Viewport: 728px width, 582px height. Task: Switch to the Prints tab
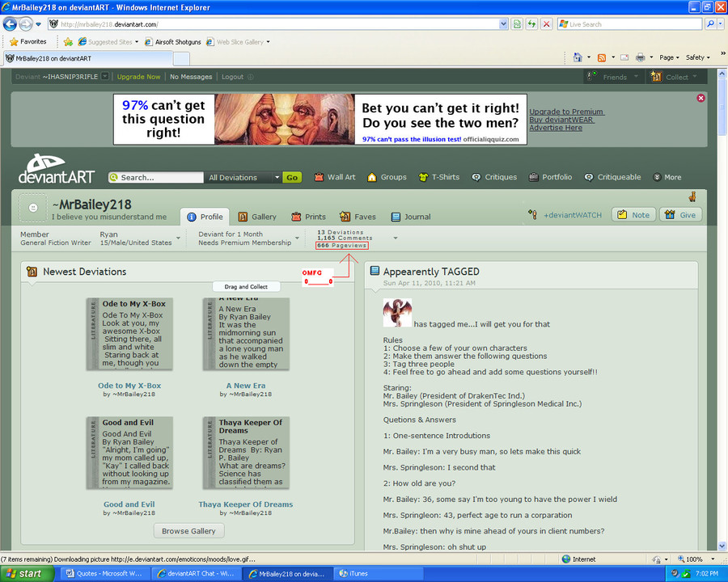tap(308, 217)
